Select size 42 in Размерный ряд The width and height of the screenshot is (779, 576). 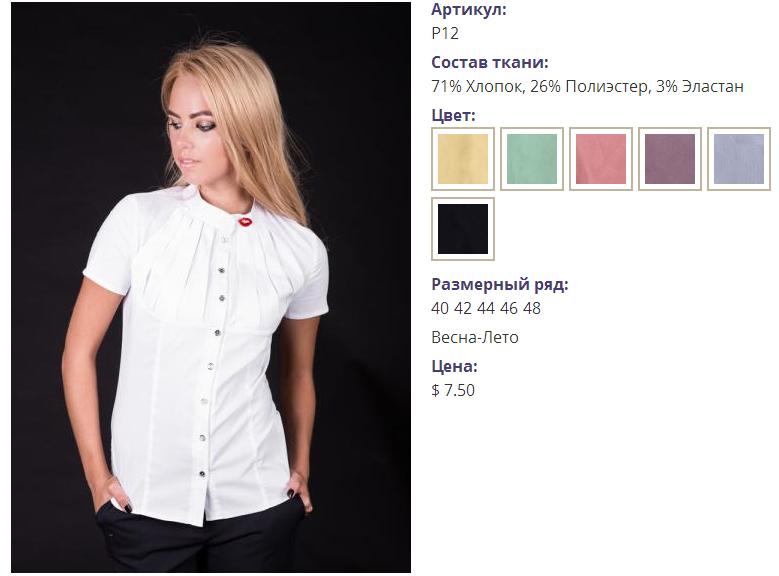pyautogui.click(x=463, y=308)
